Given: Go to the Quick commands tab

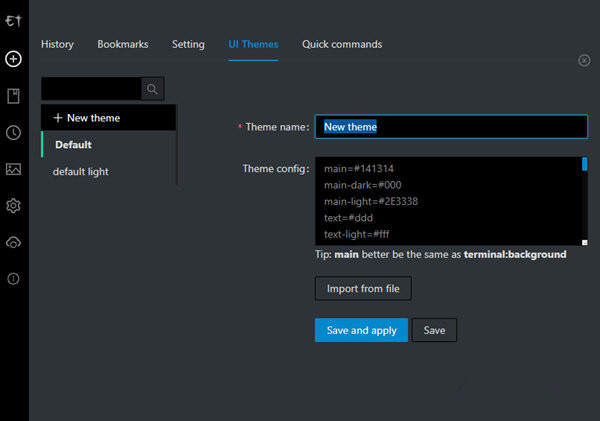Looking at the screenshot, I should [x=342, y=45].
